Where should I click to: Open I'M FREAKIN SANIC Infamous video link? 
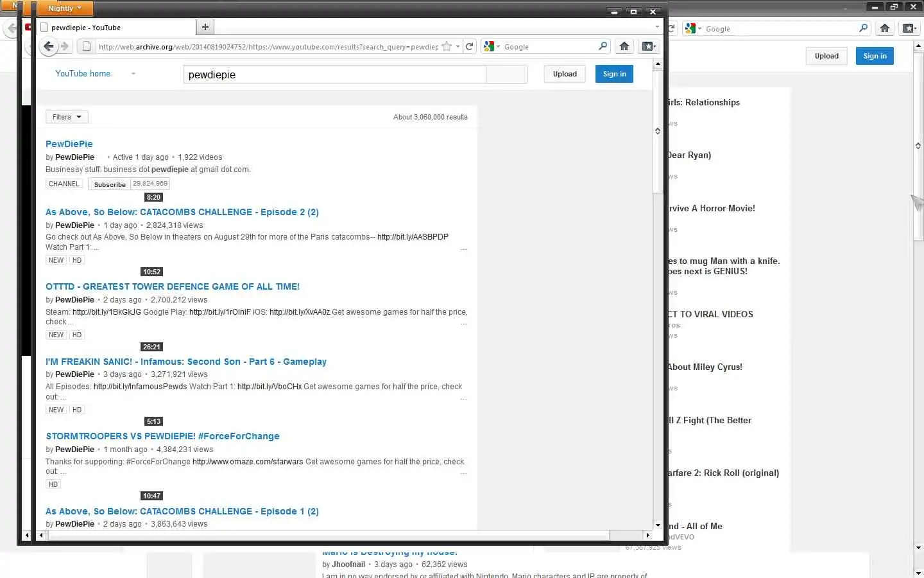(x=186, y=362)
